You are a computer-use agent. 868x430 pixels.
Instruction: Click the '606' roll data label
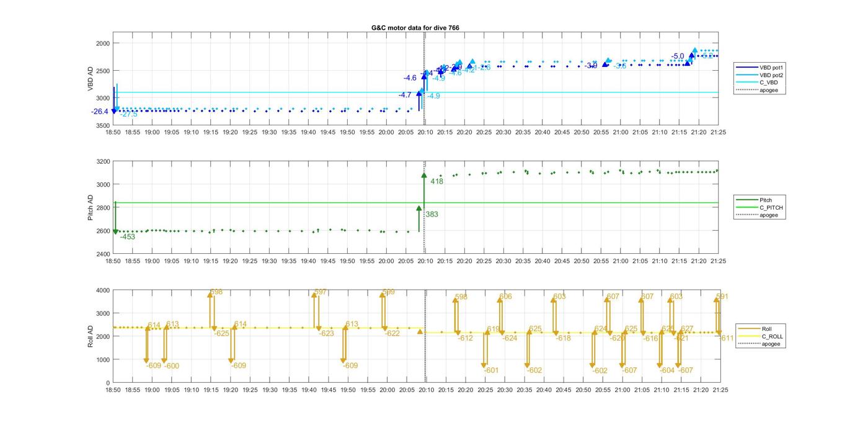click(x=506, y=297)
